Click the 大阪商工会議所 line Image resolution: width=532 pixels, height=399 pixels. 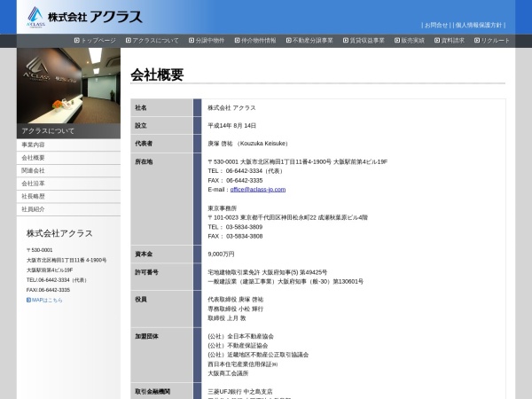(x=228, y=373)
